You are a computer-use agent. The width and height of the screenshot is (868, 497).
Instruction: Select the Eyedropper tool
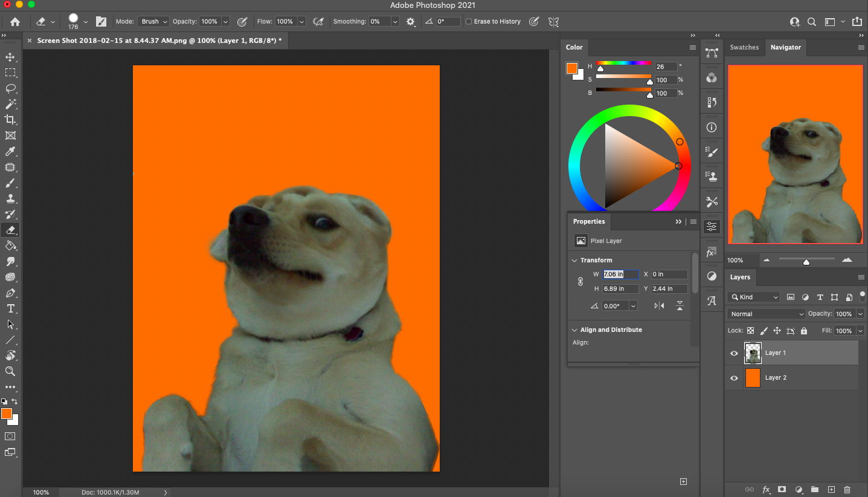[x=10, y=151]
